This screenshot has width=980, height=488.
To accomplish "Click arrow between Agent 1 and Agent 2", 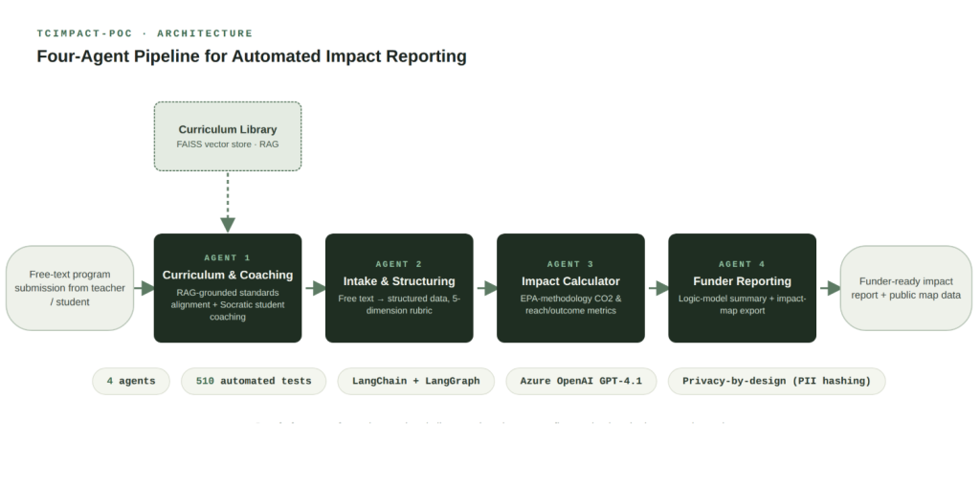I will click(x=315, y=288).
